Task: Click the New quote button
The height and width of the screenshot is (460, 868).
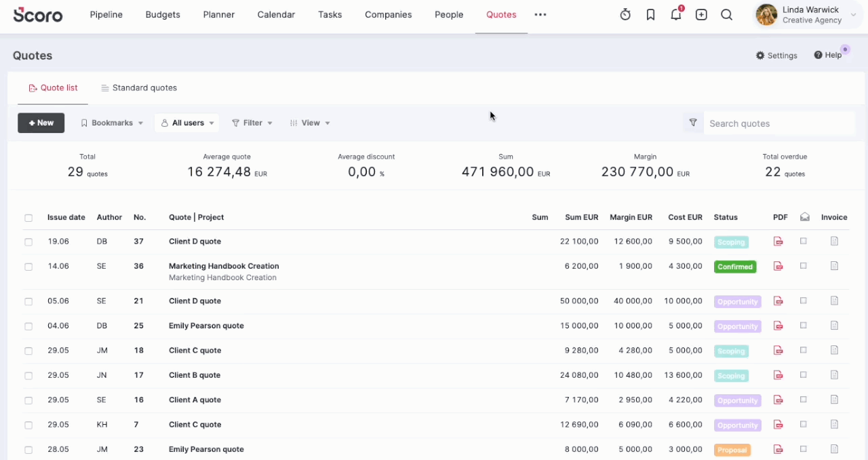Action: [41, 123]
